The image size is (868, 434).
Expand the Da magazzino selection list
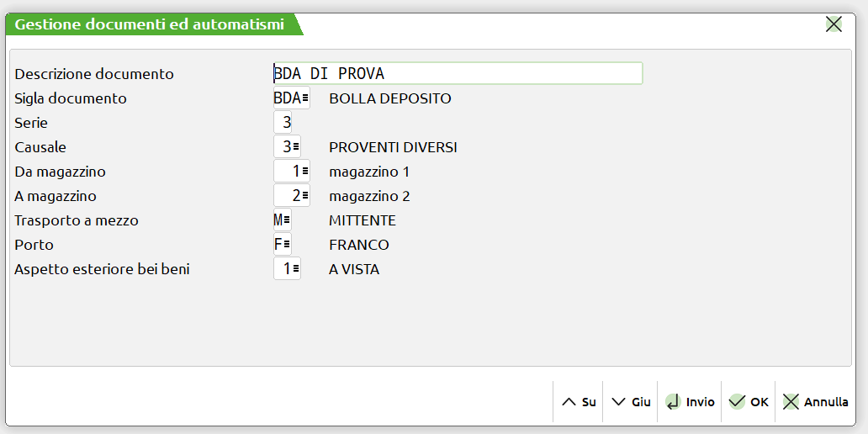(304, 172)
